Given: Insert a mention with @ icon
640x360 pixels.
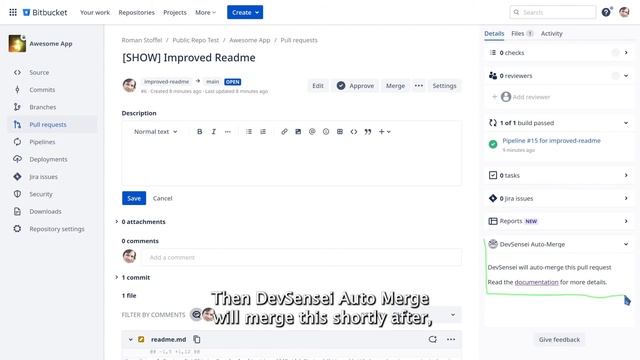Looking at the screenshot, I should [312, 131].
